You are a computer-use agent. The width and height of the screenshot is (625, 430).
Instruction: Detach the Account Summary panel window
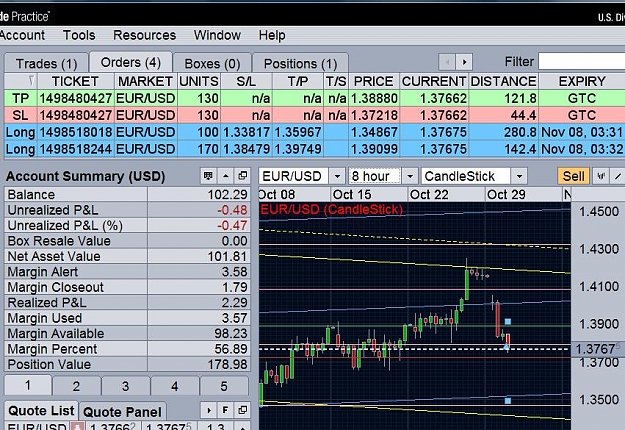242,176
